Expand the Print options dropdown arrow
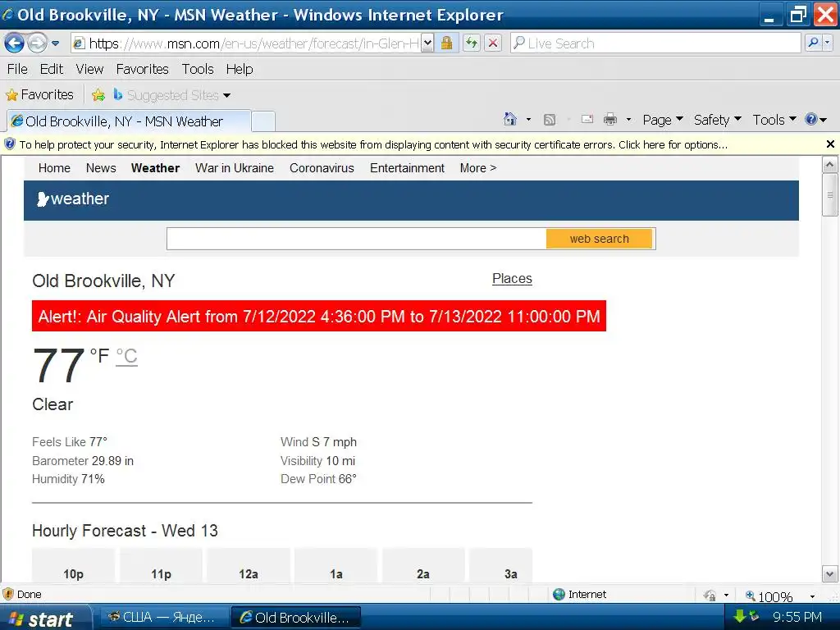The width and height of the screenshot is (840, 630). tap(628, 120)
